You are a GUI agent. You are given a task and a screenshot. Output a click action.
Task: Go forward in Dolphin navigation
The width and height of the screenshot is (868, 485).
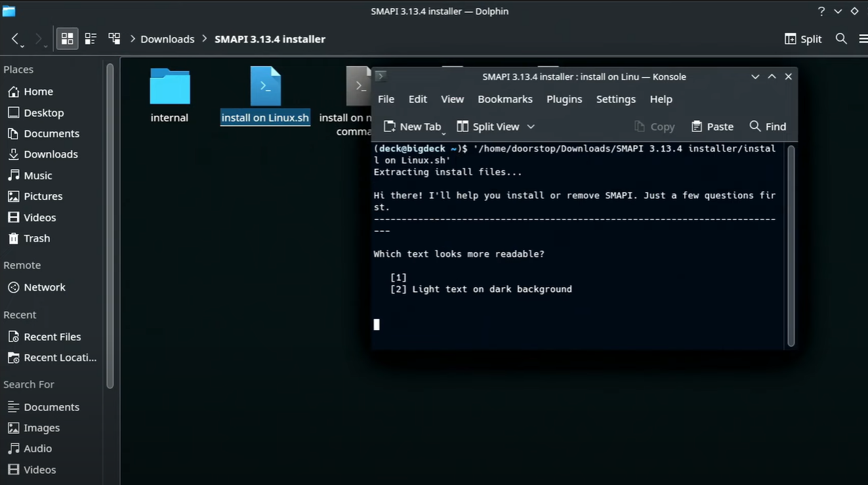(x=39, y=39)
